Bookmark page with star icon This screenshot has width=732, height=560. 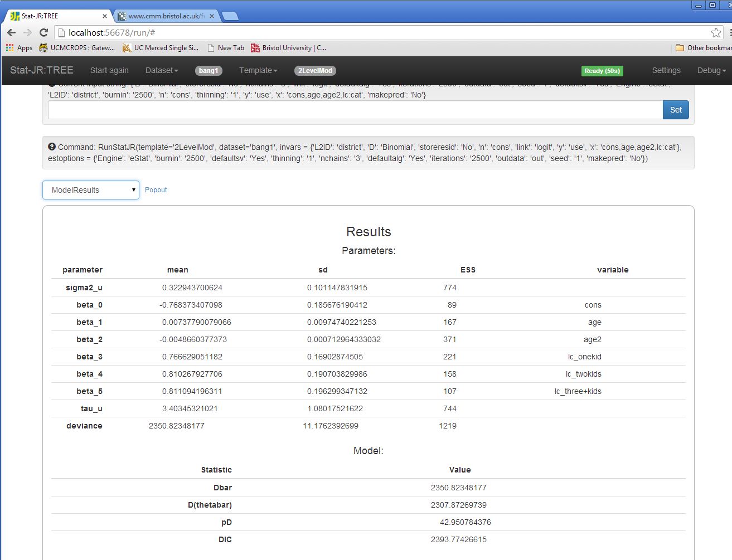click(x=716, y=33)
